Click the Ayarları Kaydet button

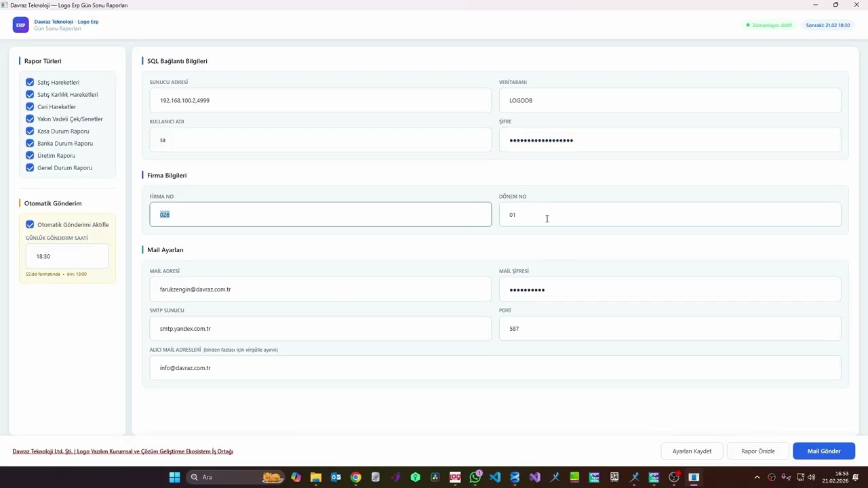(692, 451)
